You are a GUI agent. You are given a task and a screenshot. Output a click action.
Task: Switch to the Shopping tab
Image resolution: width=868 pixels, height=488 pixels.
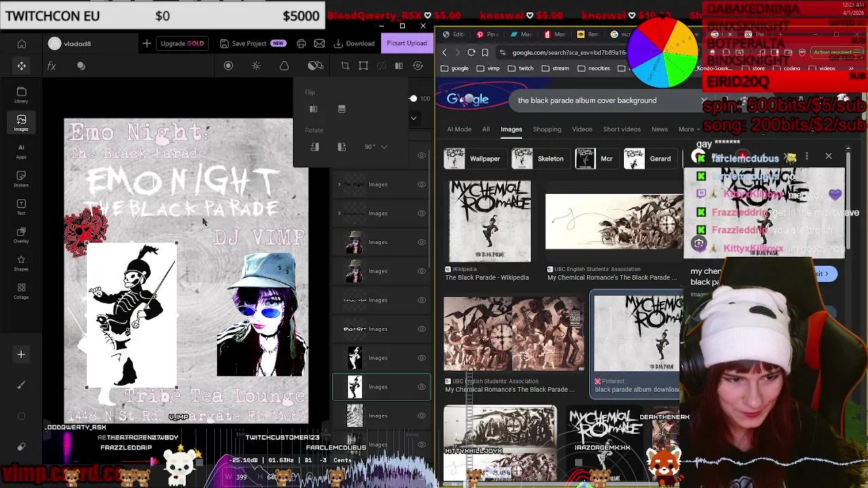pos(547,129)
